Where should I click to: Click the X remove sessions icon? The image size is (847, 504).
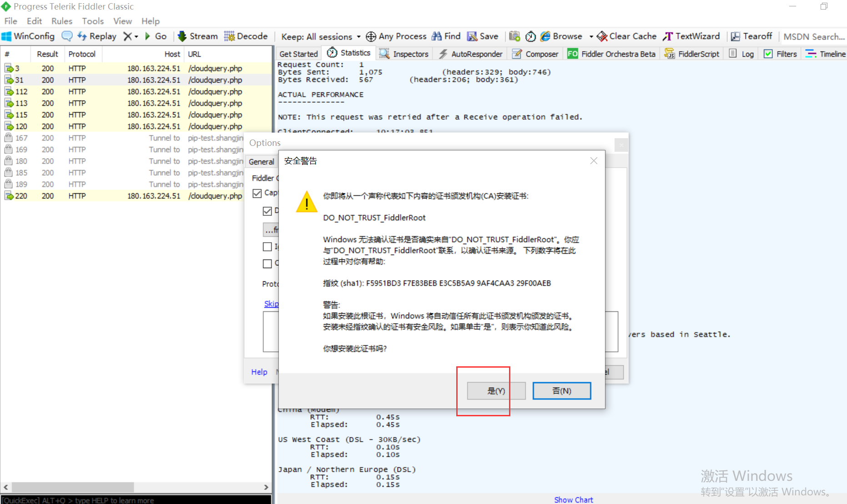pos(127,36)
